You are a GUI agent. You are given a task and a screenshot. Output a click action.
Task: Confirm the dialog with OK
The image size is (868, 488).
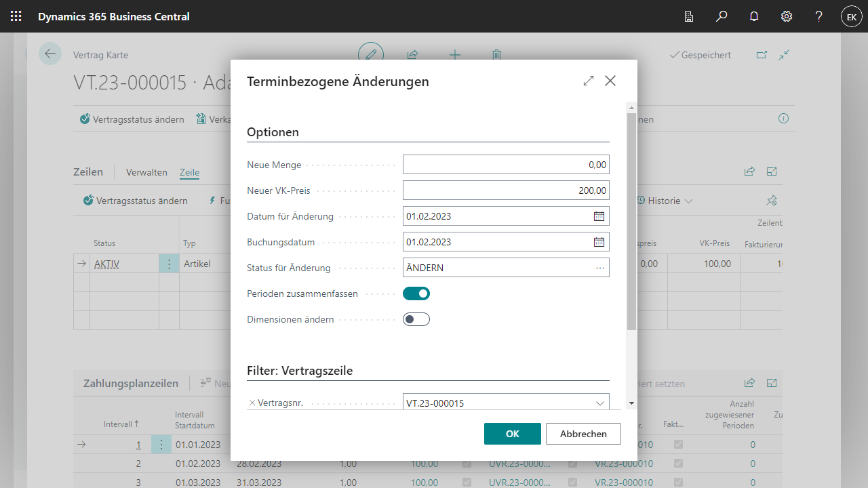coord(512,434)
